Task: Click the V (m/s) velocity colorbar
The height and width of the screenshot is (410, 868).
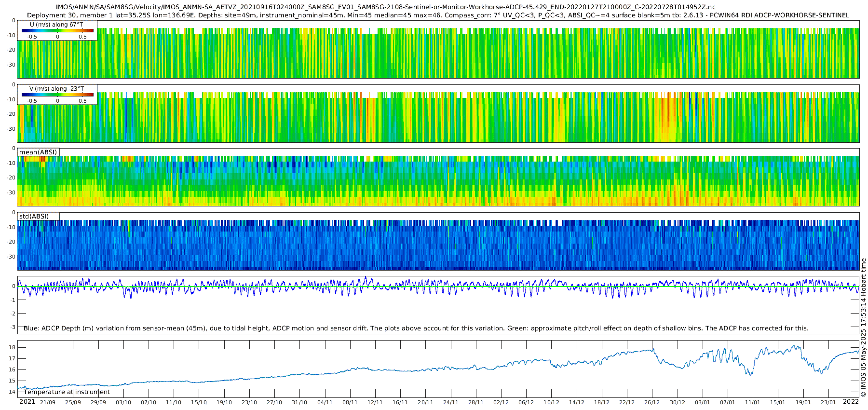Action: [57, 95]
